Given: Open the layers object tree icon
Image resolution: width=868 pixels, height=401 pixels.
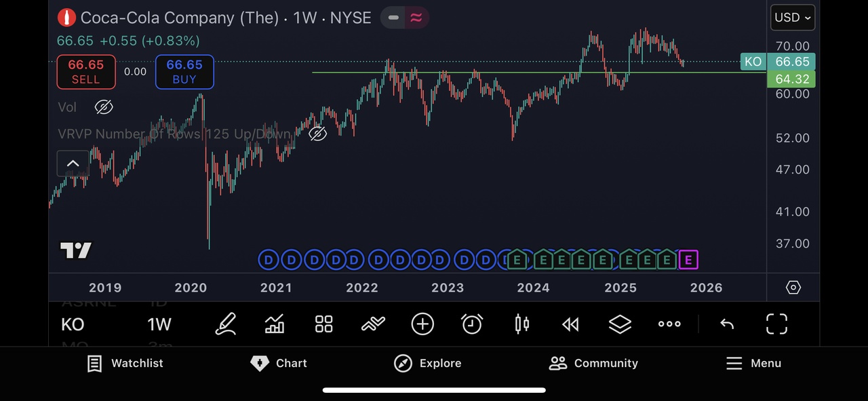Looking at the screenshot, I should [620, 324].
